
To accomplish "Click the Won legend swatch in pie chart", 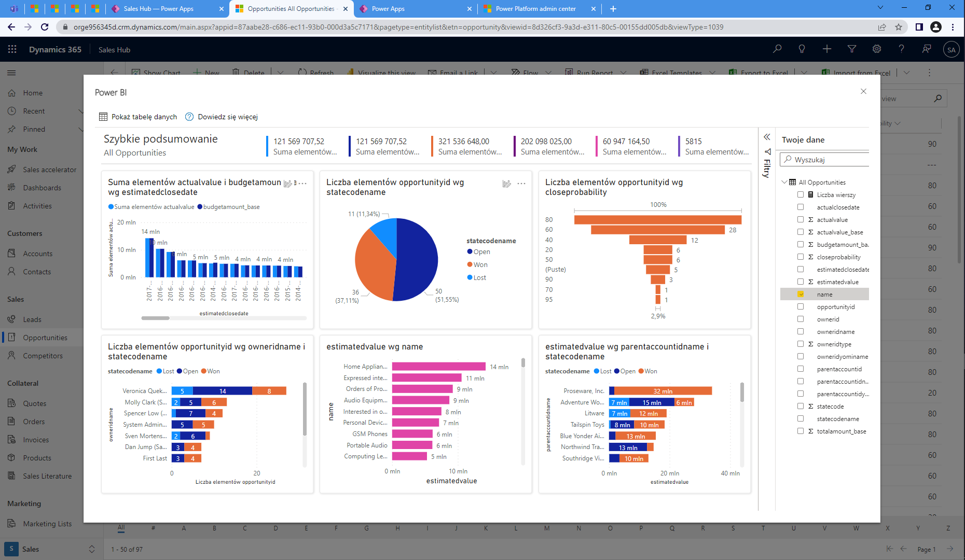I will click(x=470, y=264).
